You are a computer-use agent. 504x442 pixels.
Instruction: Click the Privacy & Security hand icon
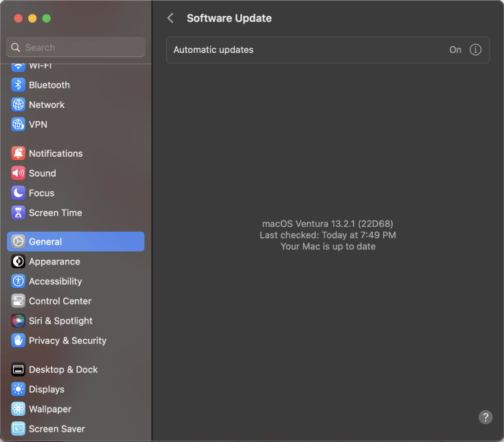[x=18, y=340]
